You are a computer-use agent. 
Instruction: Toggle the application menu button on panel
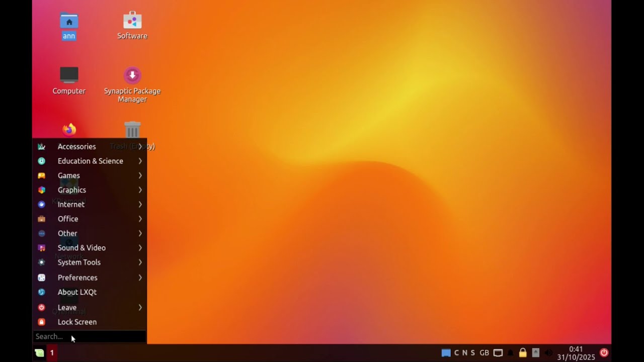[x=39, y=353]
